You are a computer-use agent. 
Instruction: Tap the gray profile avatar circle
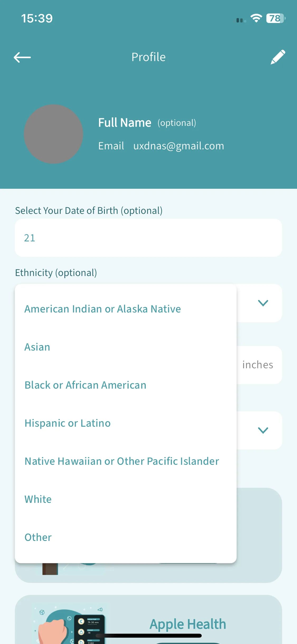click(x=54, y=134)
